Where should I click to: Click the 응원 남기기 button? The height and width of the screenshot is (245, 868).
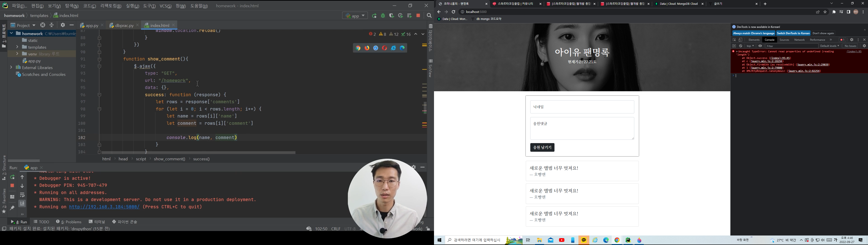pyautogui.click(x=542, y=147)
